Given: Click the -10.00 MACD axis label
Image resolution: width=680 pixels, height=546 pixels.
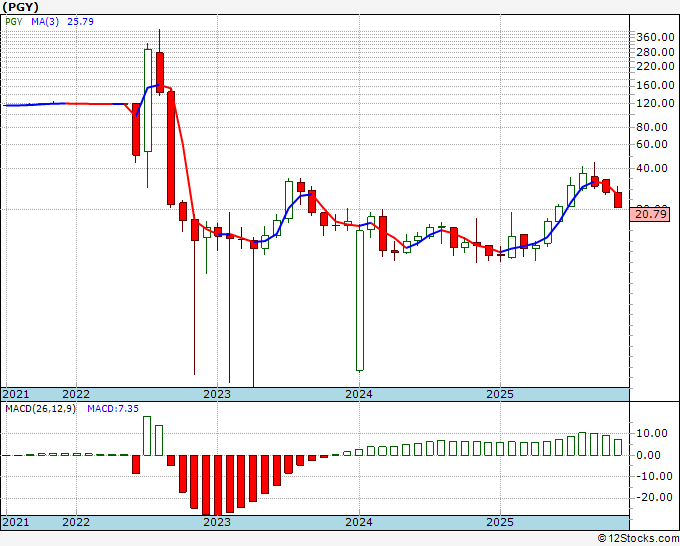Looking at the screenshot, I should (x=652, y=476).
